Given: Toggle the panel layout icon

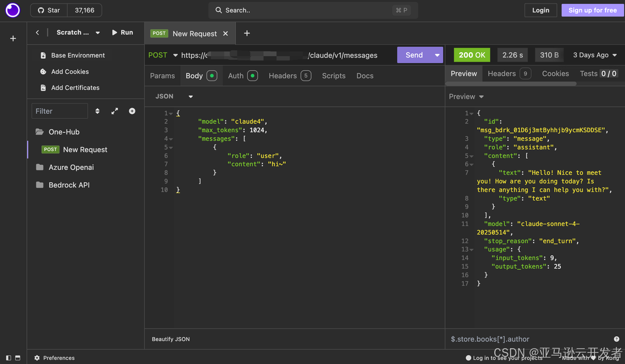Looking at the screenshot, I should tap(17, 358).
